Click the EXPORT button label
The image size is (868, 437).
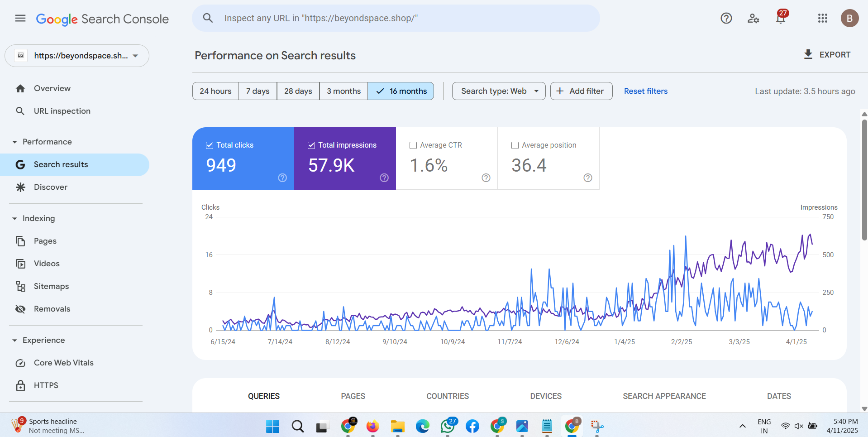[835, 55]
